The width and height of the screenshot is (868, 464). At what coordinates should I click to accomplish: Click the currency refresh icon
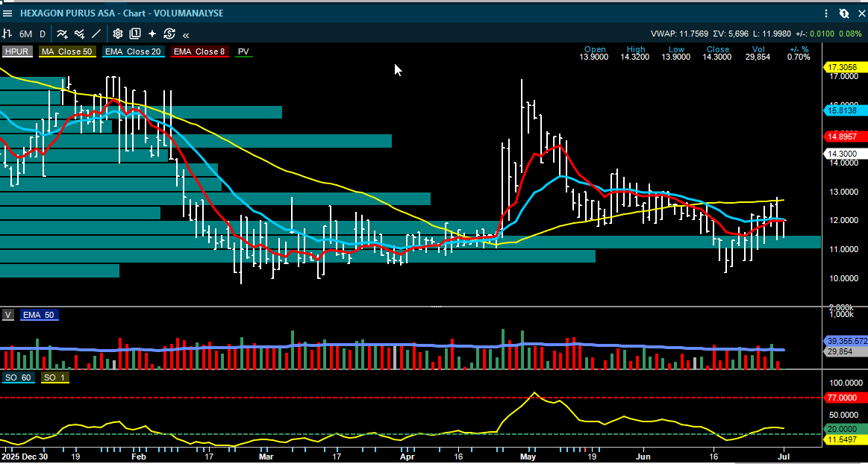169,34
